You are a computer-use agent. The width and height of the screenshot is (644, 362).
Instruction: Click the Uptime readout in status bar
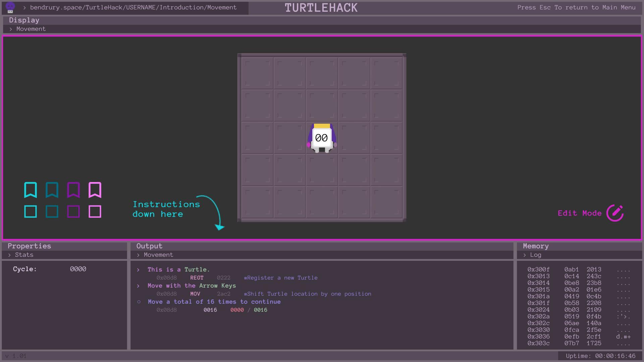[x=600, y=356]
